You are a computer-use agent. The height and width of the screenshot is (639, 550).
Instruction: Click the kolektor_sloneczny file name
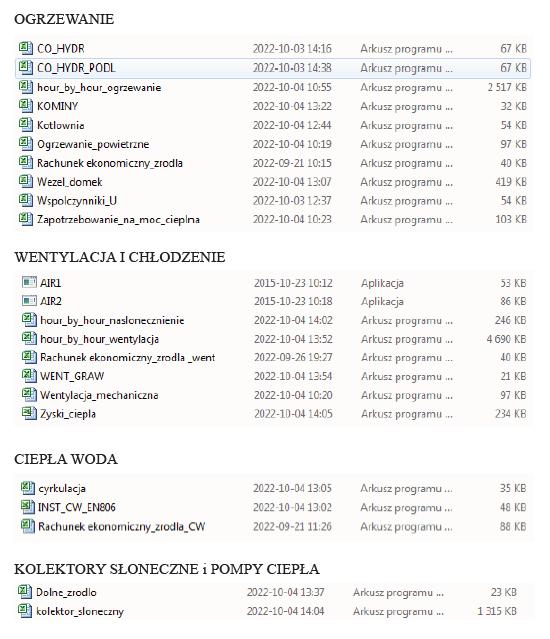click(80, 611)
